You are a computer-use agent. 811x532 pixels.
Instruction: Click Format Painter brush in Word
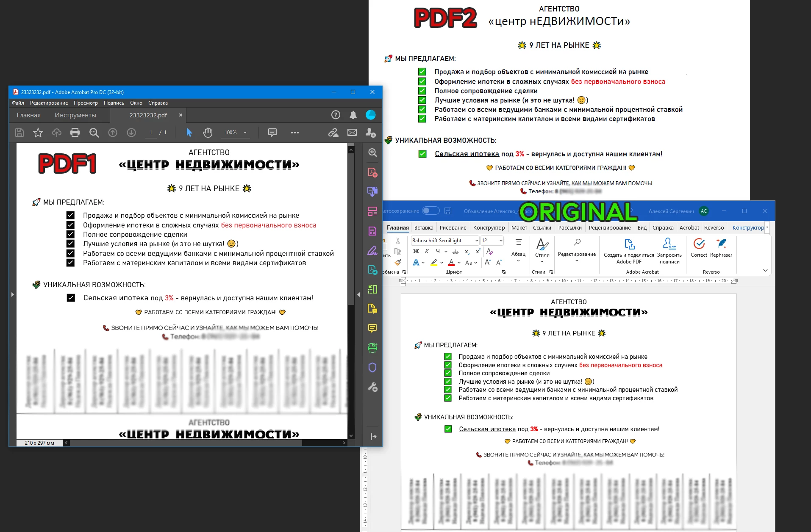point(398,263)
